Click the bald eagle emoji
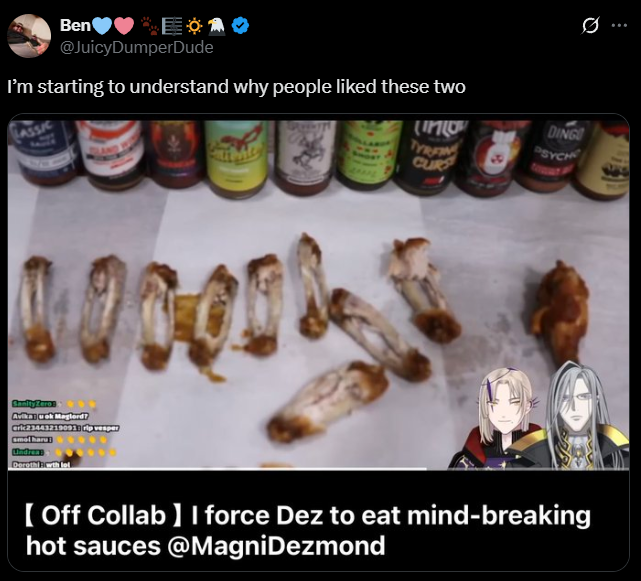This screenshot has width=641, height=581. click(216, 26)
